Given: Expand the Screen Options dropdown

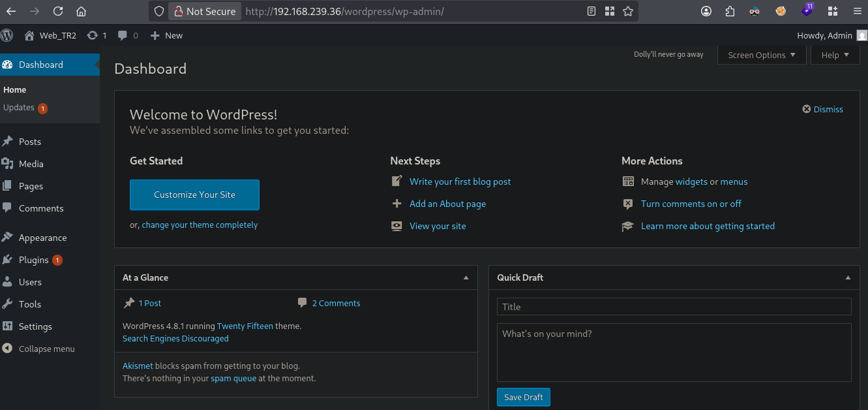Looking at the screenshot, I should click(x=762, y=55).
